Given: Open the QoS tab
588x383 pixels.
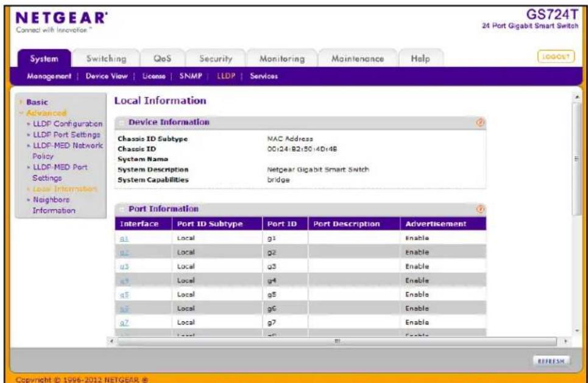Looking at the screenshot, I should 162,59.
